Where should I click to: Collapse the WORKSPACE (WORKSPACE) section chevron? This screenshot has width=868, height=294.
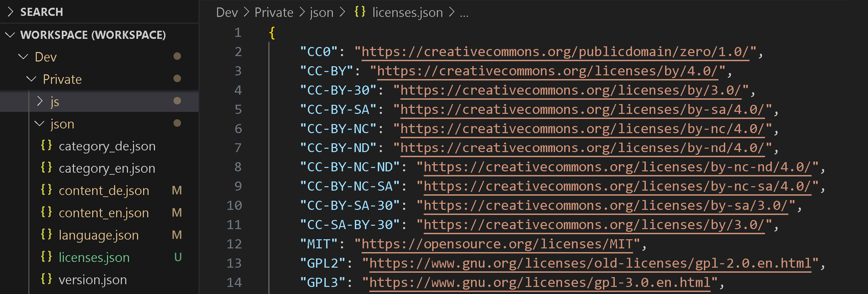click(10, 35)
